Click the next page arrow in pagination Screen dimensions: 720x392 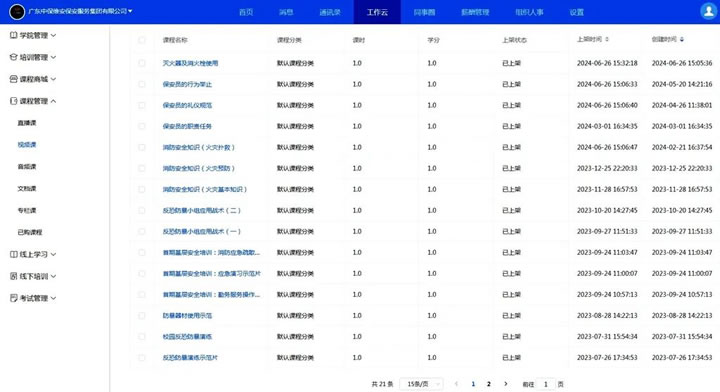[x=506, y=384]
